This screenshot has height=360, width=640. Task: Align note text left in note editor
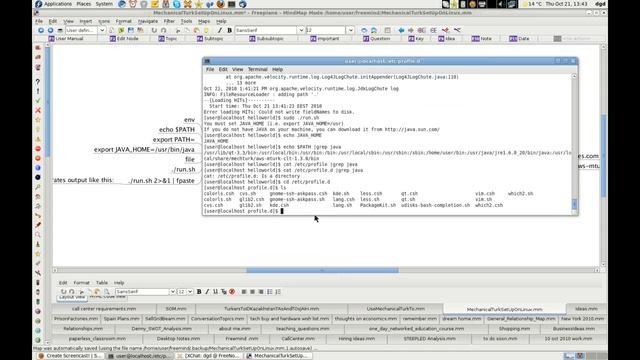[x=244, y=292]
